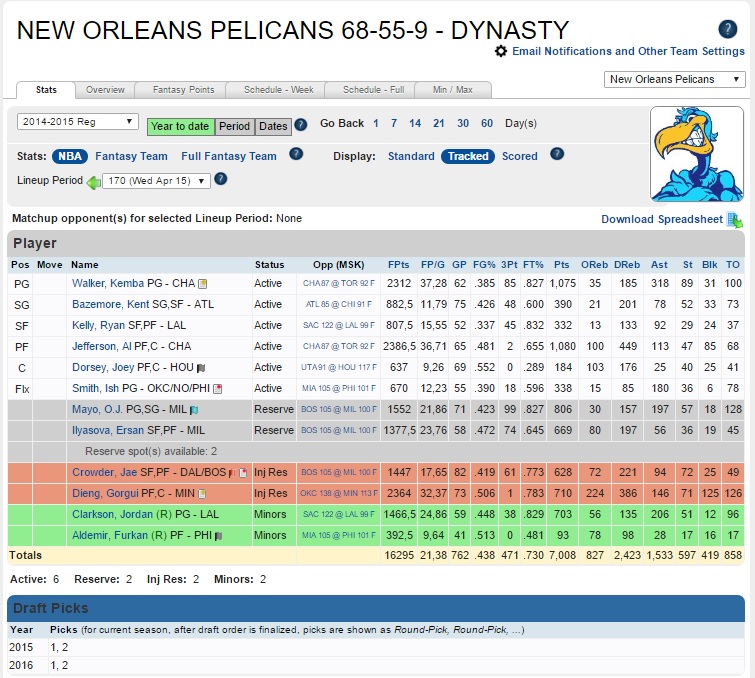The image size is (755, 678).
Task: Click the Download Spreadsheet link
Action: (x=662, y=219)
